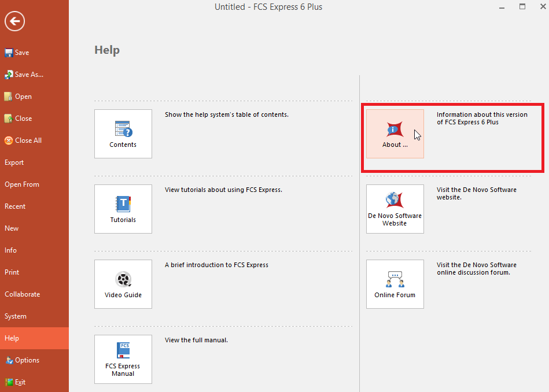This screenshot has height=392, width=549.
Task: Click 'Visit the De Novo Software website.' text
Action: coord(477,194)
